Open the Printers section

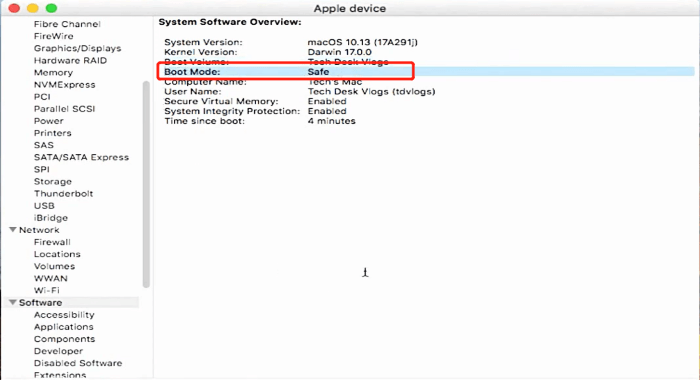[x=53, y=133]
